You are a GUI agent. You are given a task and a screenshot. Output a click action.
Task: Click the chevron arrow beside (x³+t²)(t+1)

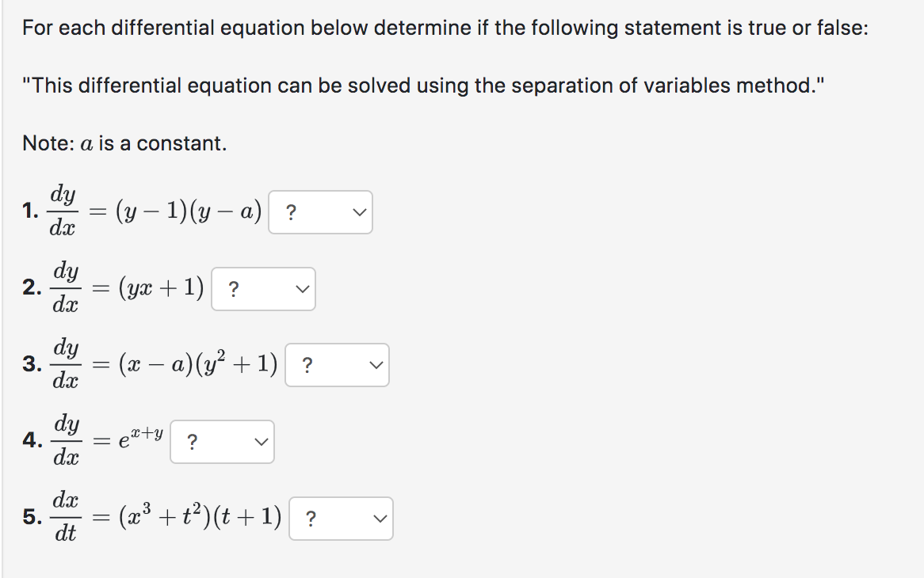pyautogui.click(x=380, y=519)
